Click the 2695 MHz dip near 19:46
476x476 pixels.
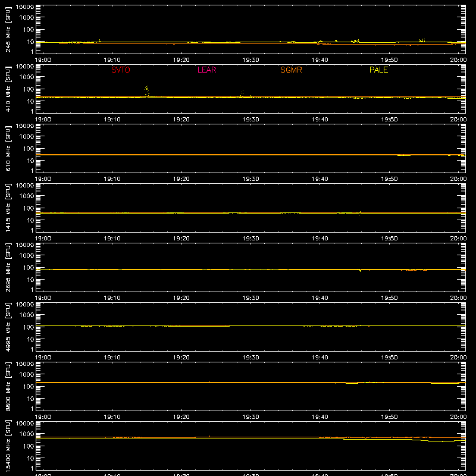pos(361,270)
